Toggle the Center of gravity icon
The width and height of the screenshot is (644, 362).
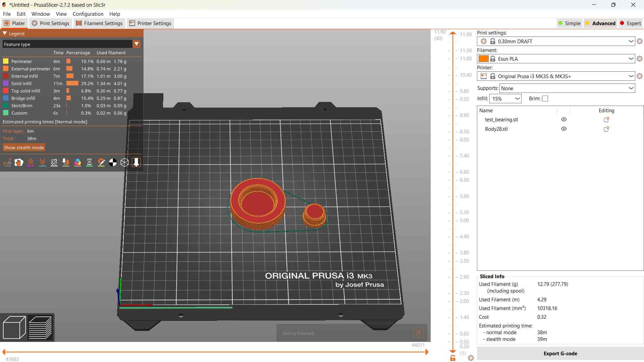113,163
